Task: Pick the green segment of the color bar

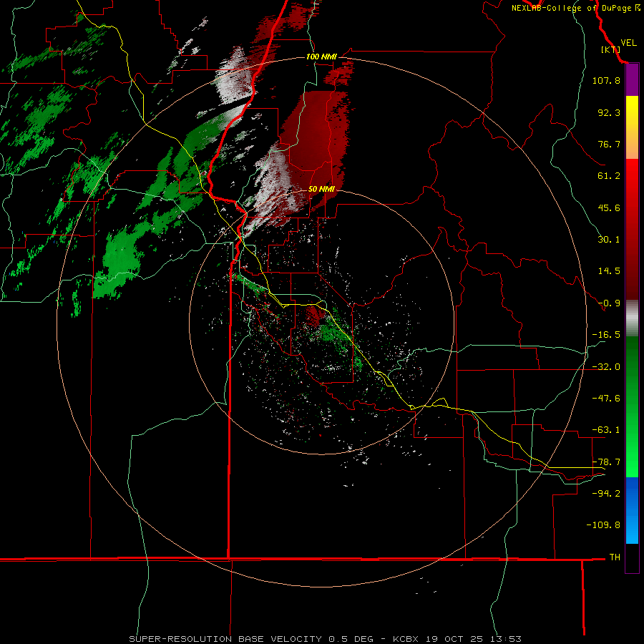Action: point(632,406)
